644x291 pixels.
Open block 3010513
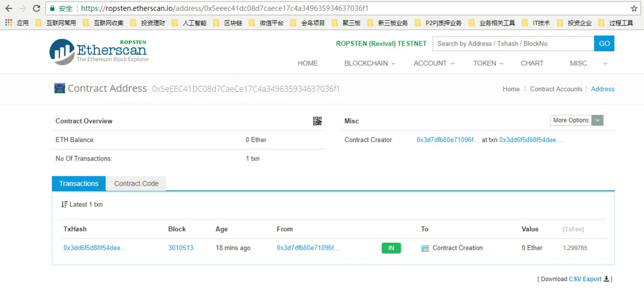tap(181, 248)
